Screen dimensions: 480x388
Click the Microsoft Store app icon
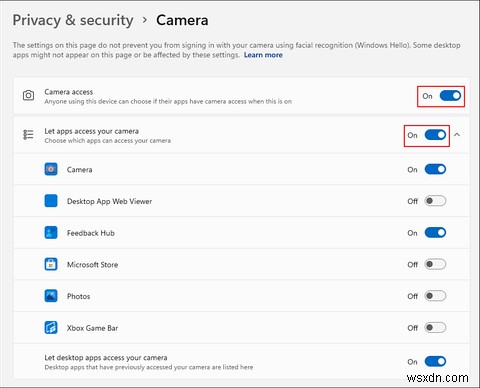coord(51,264)
